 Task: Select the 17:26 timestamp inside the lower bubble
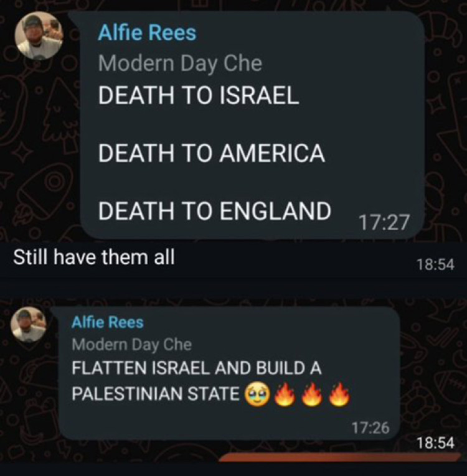[x=370, y=427]
